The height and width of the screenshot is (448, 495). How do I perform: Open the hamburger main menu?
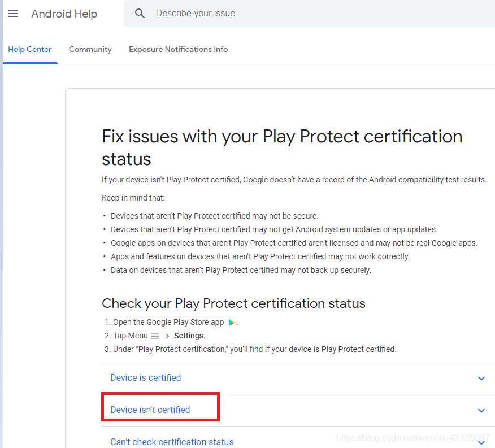click(x=13, y=14)
